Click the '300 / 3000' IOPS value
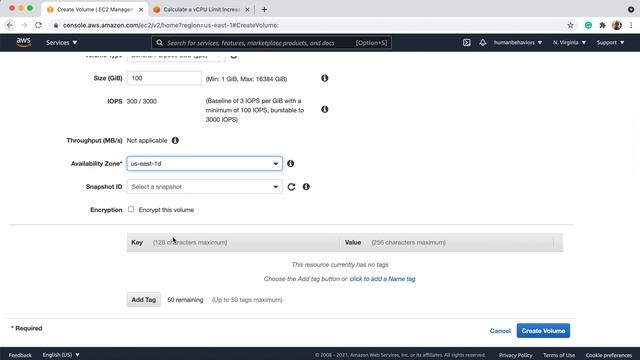This screenshot has height=360, width=640. click(142, 101)
